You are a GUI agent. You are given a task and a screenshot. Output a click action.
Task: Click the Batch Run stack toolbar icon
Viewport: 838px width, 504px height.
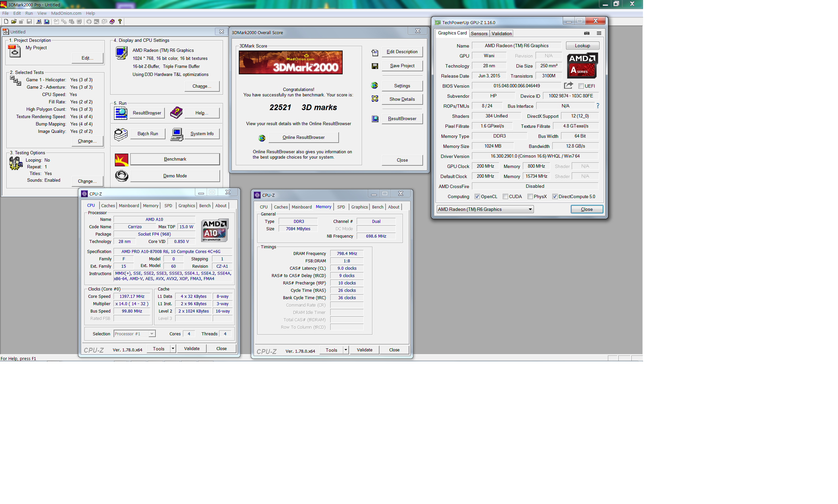pyautogui.click(x=104, y=22)
